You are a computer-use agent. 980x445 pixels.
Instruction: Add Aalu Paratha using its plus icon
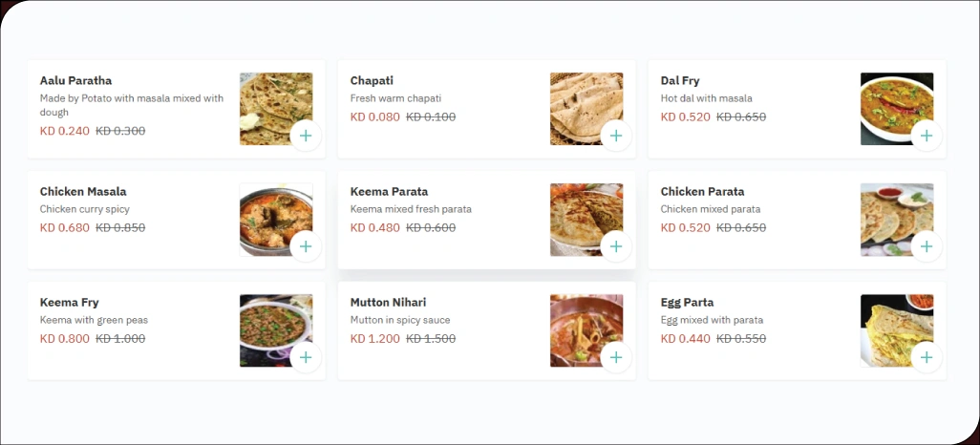coord(306,136)
